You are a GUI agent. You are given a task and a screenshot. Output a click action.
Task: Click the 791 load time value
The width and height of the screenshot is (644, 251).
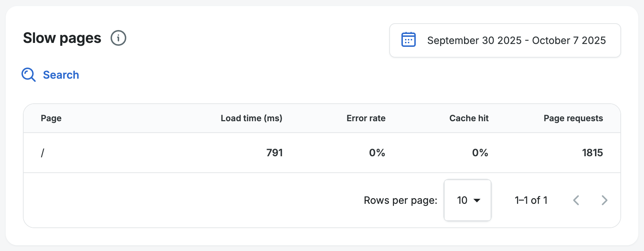click(x=274, y=153)
